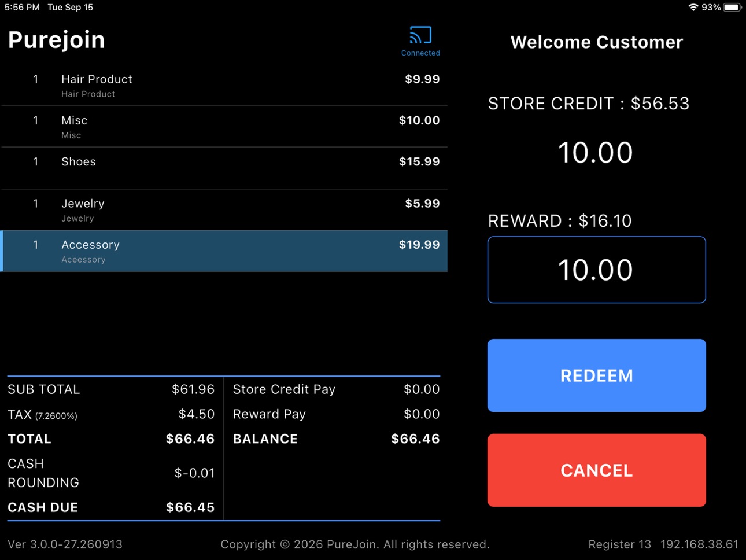Screen dimensions: 746x560
Task: Click the Reward Pay label
Action: [x=269, y=415]
